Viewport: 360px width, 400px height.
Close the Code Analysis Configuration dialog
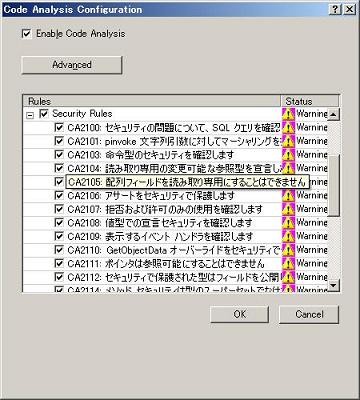pyautogui.click(x=349, y=9)
